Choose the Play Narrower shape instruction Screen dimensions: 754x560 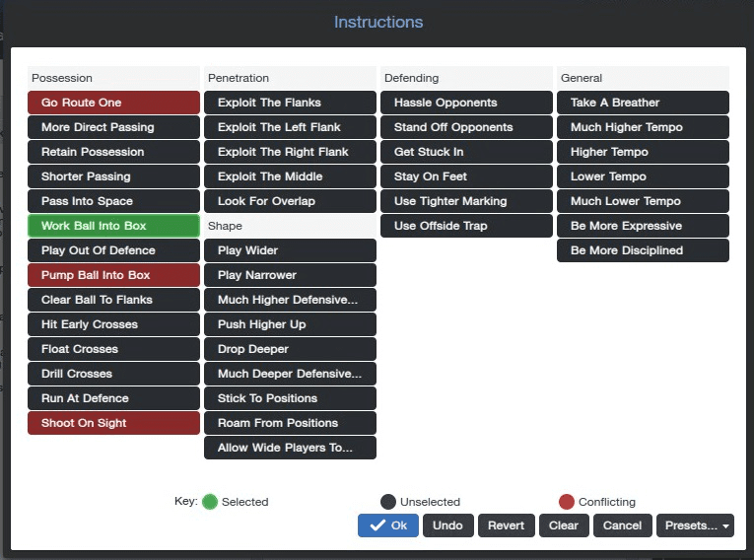[x=290, y=275]
